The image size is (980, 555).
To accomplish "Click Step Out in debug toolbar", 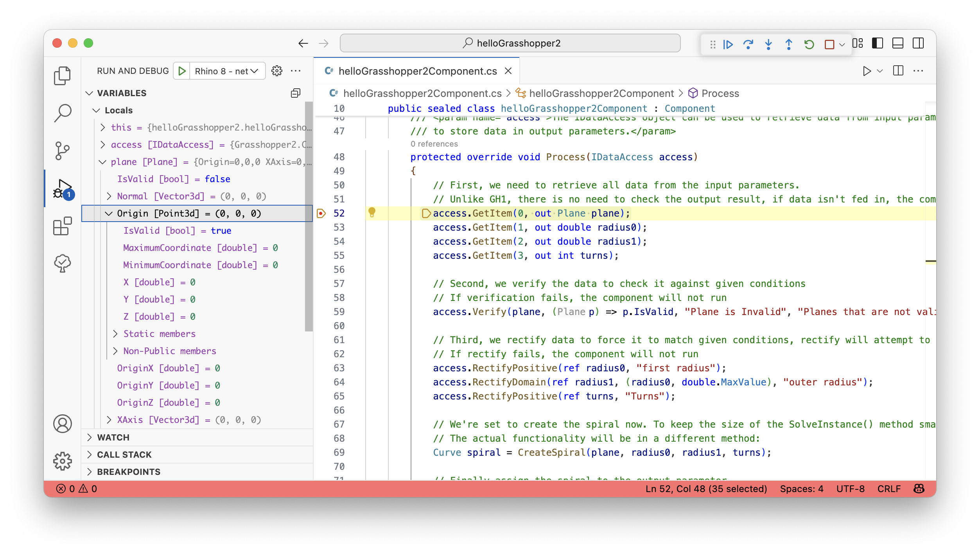I will [789, 44].
